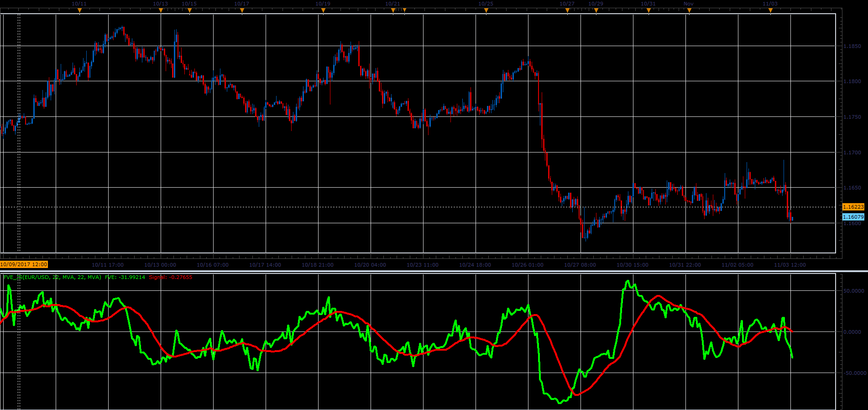Click the 10/17 14:00 time axis label
Screen dimensions: 868x410
pos(265,265)
